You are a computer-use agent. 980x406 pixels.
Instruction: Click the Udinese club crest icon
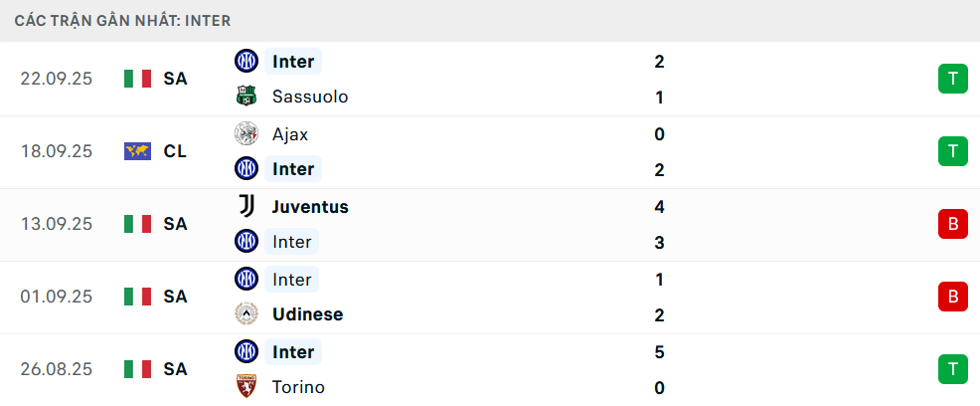245,314
